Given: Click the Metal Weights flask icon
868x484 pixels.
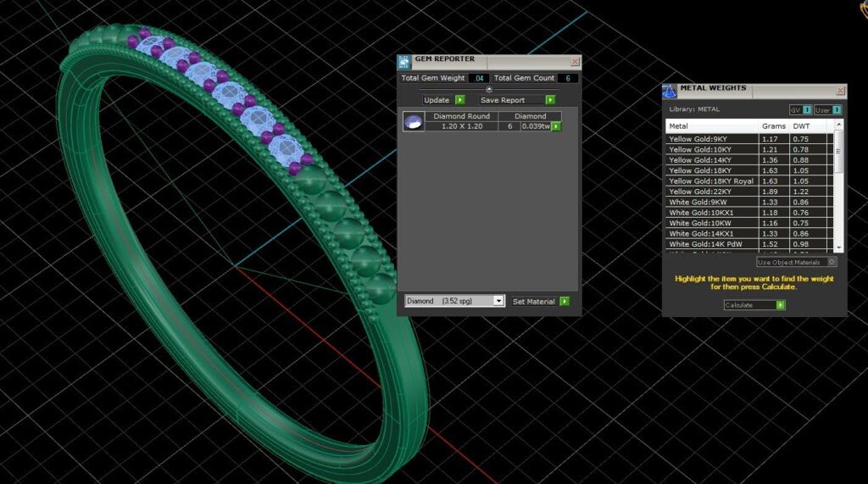Looking at the screenshot, I should (x=670, y=92).
